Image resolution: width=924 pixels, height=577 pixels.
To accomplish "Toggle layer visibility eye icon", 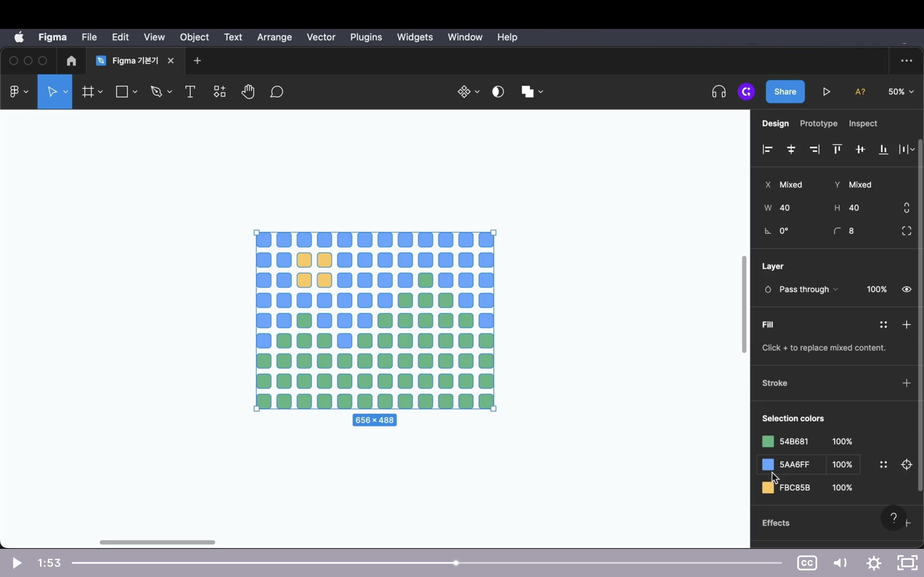I will click(906, 289).
